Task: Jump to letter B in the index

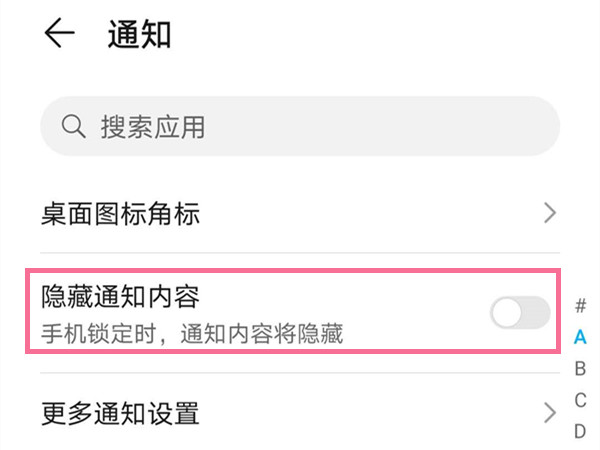Action: 580,369
